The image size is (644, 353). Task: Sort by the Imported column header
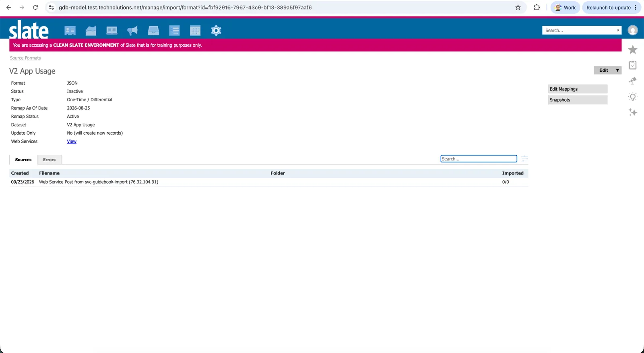click(x=513, y=173)
